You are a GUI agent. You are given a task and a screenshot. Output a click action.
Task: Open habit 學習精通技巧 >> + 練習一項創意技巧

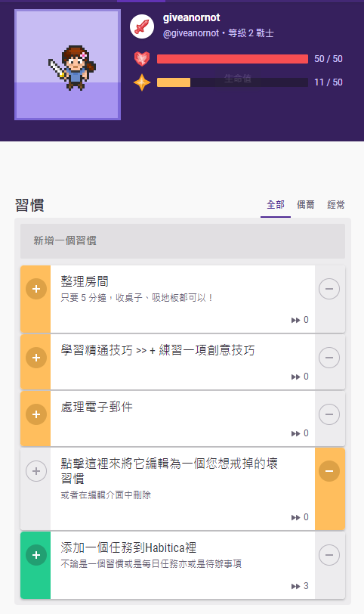[158, 350]
